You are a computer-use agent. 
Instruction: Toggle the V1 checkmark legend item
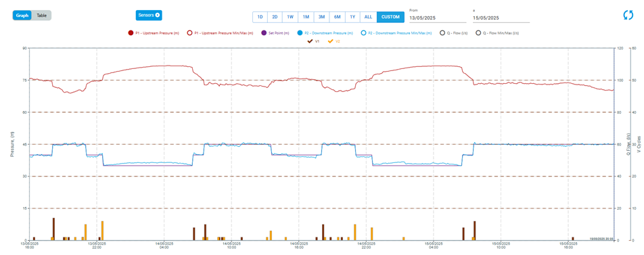313,41
